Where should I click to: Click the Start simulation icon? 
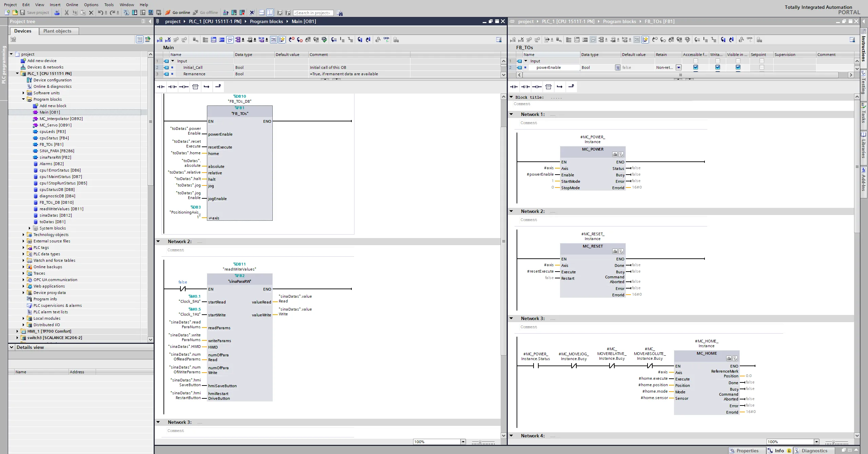coord(151,13)
